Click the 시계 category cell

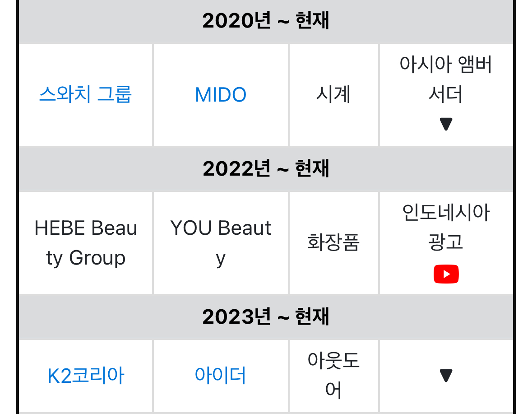[x=333, y=95]
